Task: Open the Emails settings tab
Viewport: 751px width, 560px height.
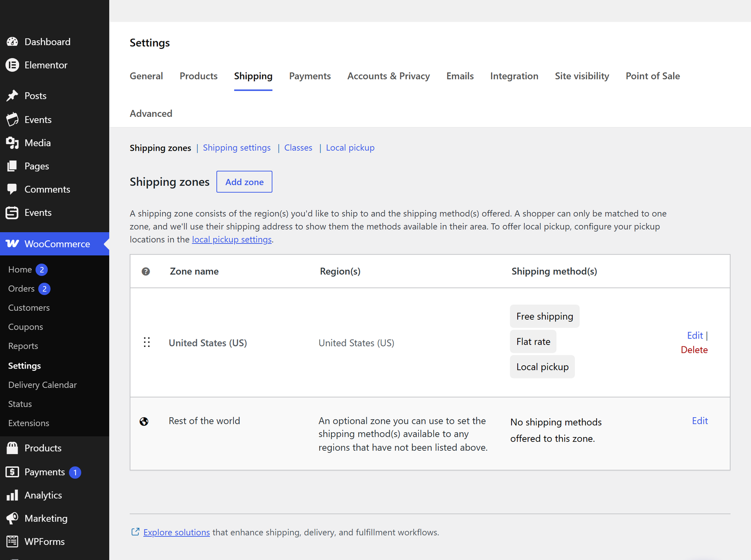Action: 460,76
